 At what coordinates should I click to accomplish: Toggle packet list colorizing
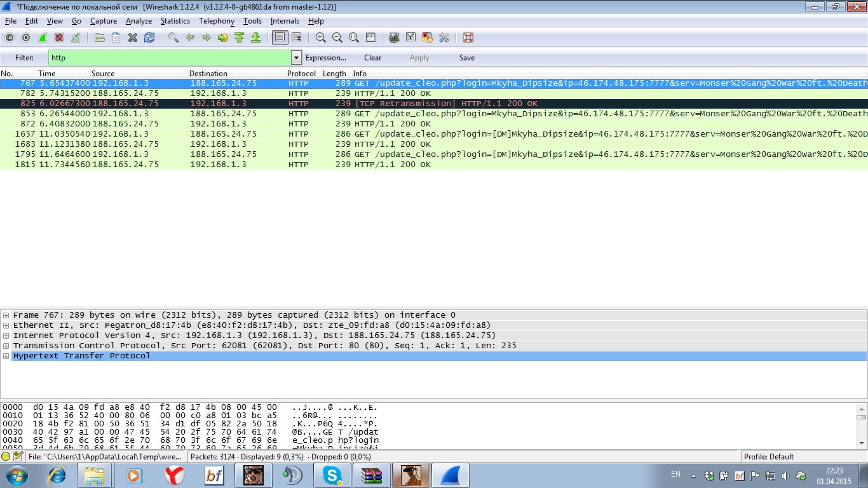click(280, 37)
